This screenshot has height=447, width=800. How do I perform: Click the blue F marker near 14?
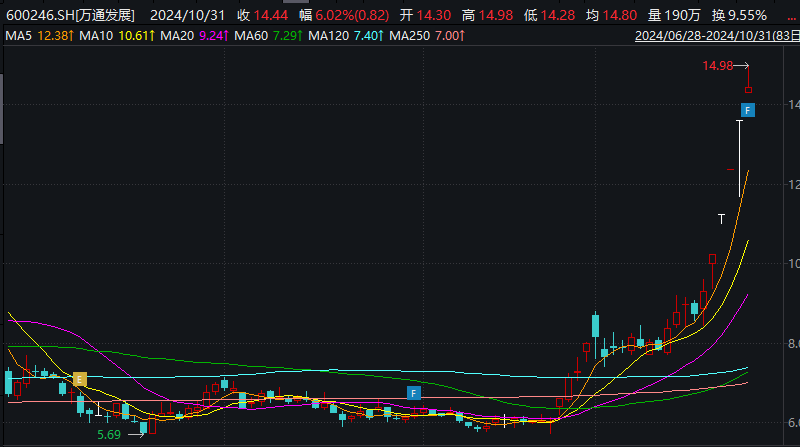pos(747,108)
